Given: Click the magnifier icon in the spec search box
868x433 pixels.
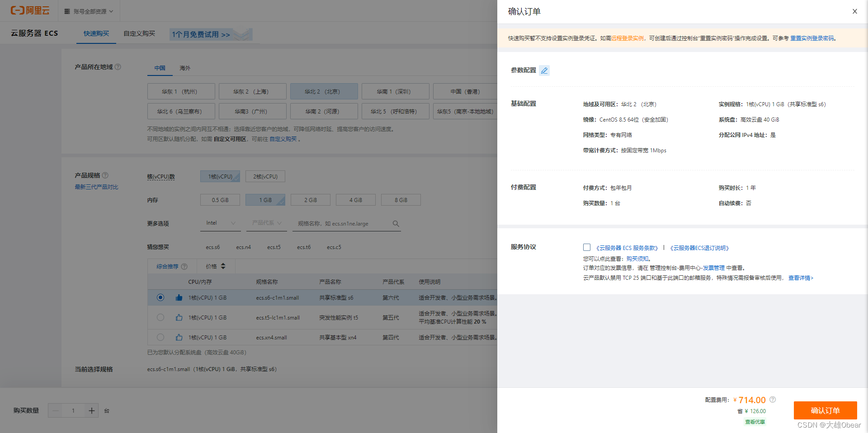Looking at the screenshot, I should tap(396, 223).
